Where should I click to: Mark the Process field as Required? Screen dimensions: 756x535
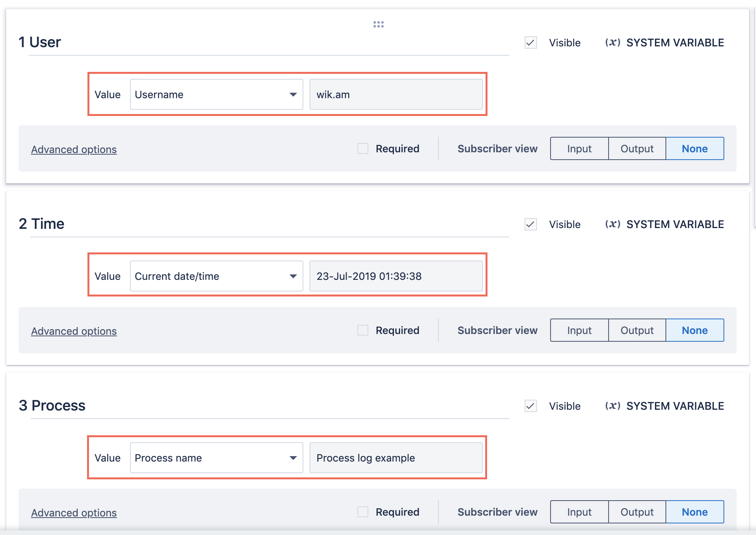(363, 512)
